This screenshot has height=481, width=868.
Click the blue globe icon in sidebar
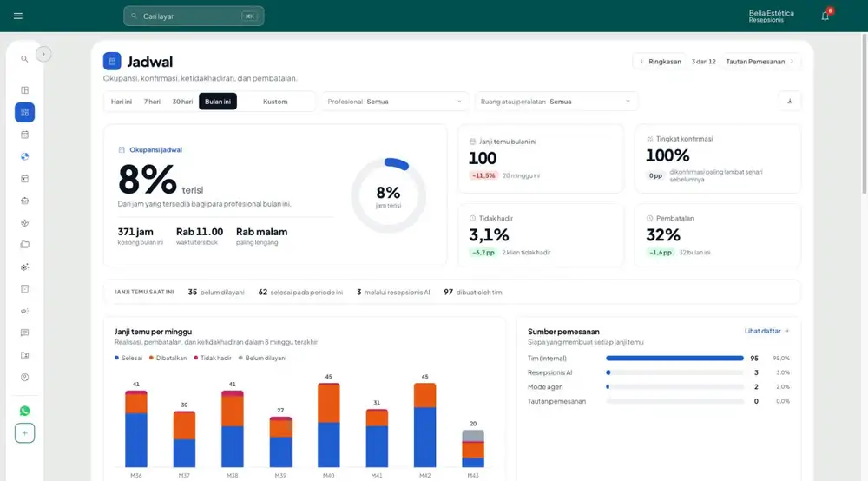pyautogui.click(x=24, y=156)
